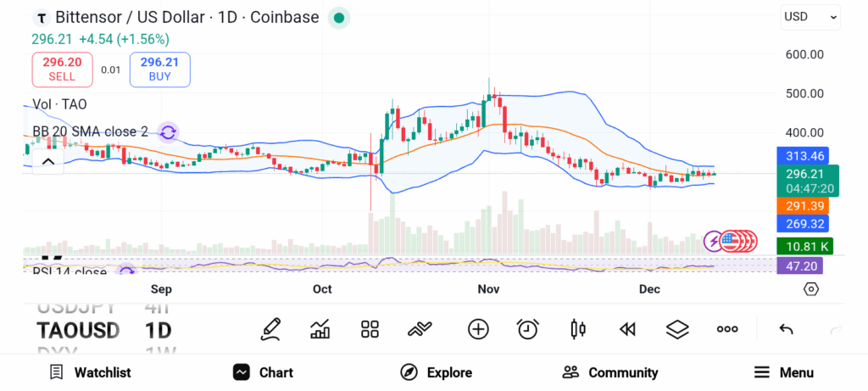Start bar replay with the rewind icon

[627, 330]
